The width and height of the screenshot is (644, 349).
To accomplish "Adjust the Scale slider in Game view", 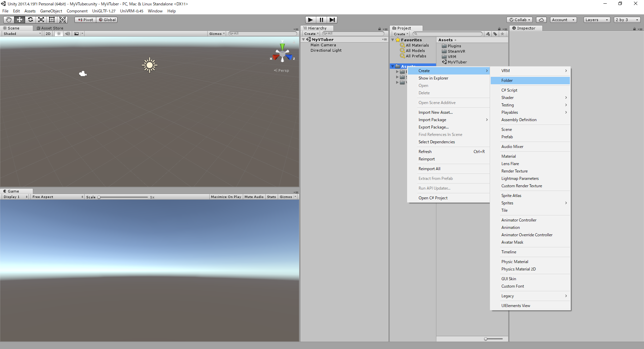I will [x=99, y=197].
